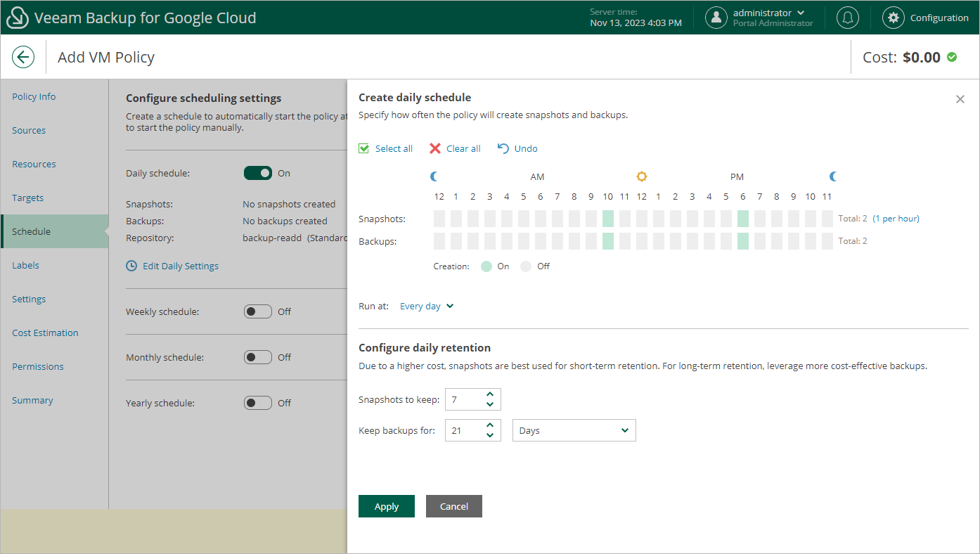Turn off the Daily schedule toggle
Screen dimensions: 980x554
point(257,173)
